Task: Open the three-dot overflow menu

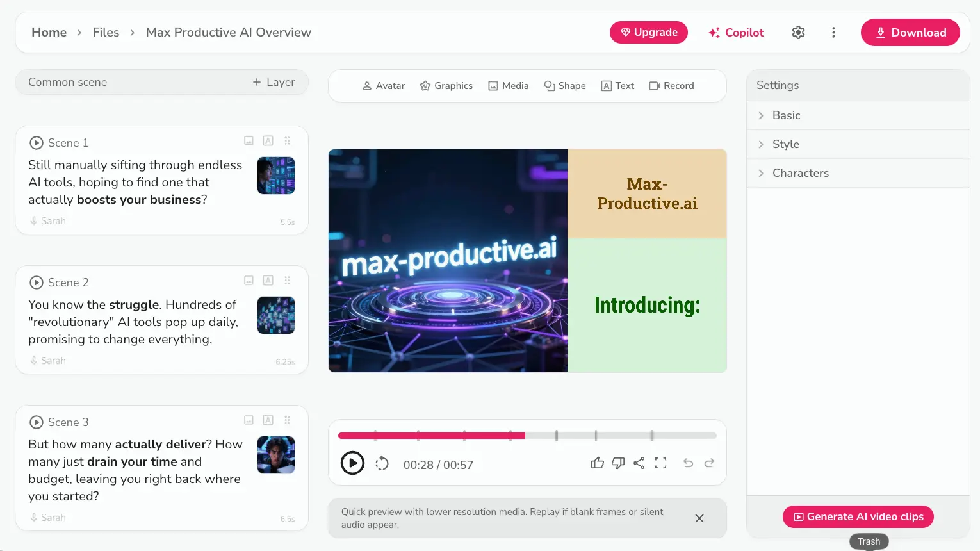Action: [x=833, y=32]
